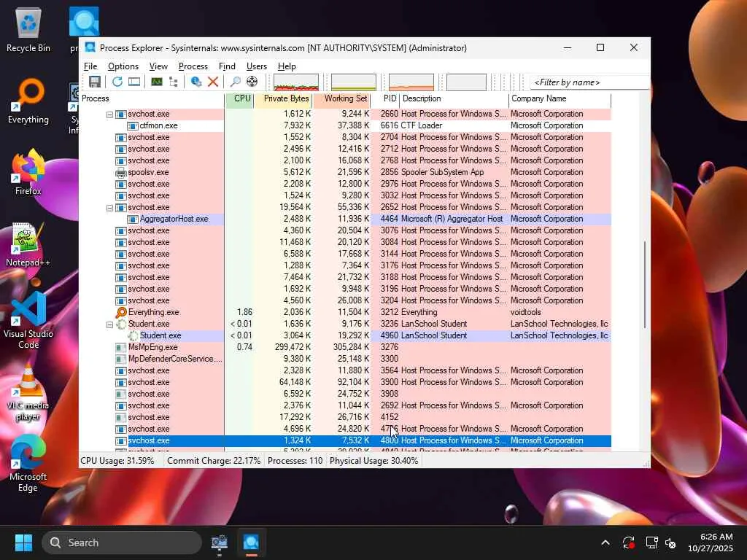Click the Process Explorer taskbar icon

coord(251,542)
